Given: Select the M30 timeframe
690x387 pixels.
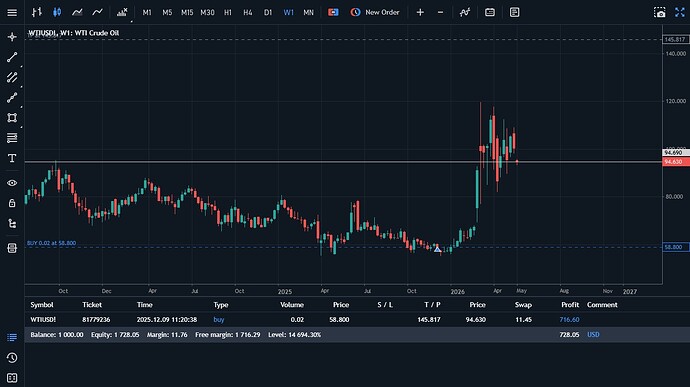Looking at the screenshot, I should click(x=207, y=12).
